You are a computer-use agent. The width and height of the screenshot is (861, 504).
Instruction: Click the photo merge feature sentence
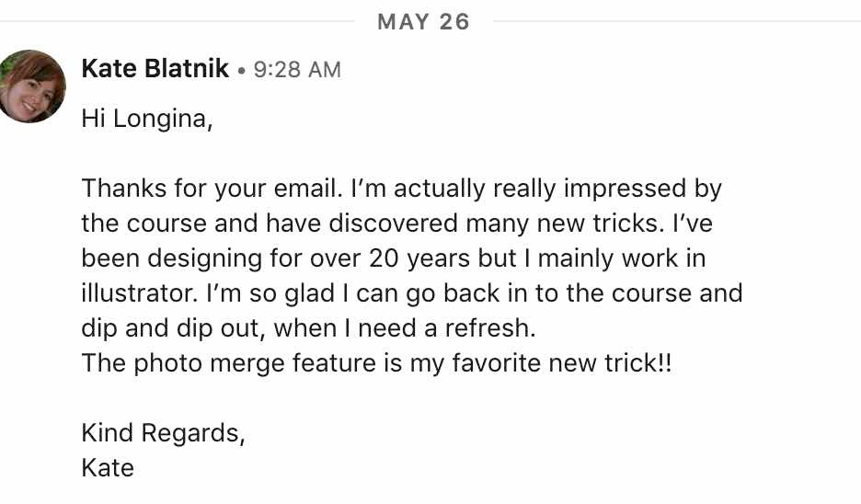point(376,363)
